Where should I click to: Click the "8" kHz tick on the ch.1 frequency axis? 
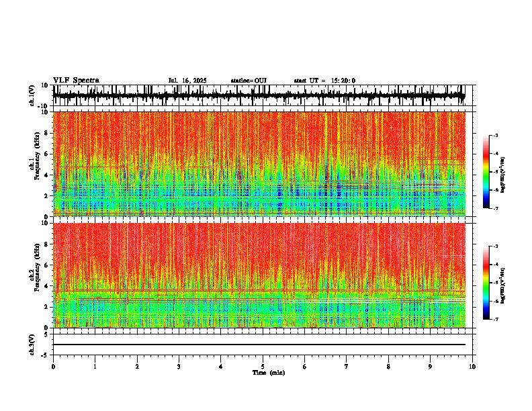[x=47, y=133]
